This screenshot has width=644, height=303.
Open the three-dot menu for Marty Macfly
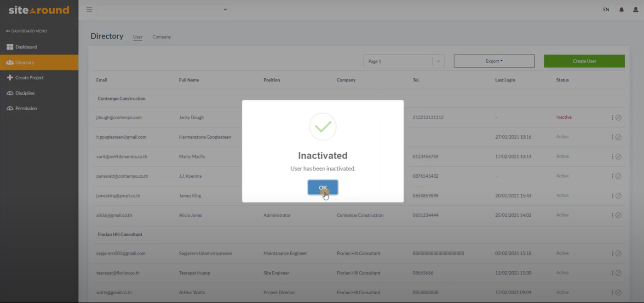(612, 156)
